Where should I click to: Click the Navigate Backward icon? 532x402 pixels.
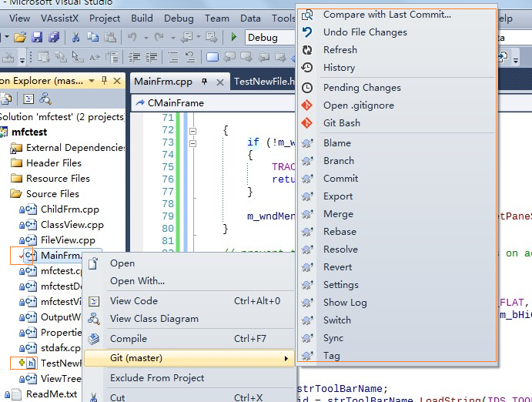(187, 37)
